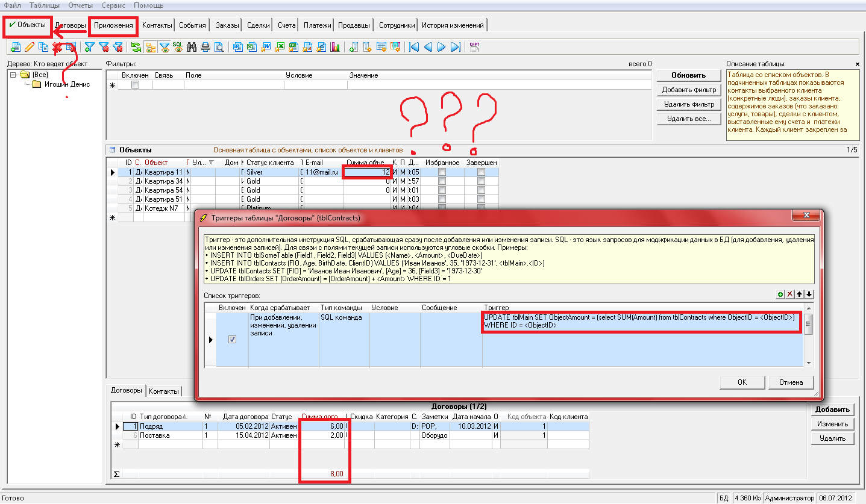Click the record card view icon
866x504 pixels.
(474, 47)
